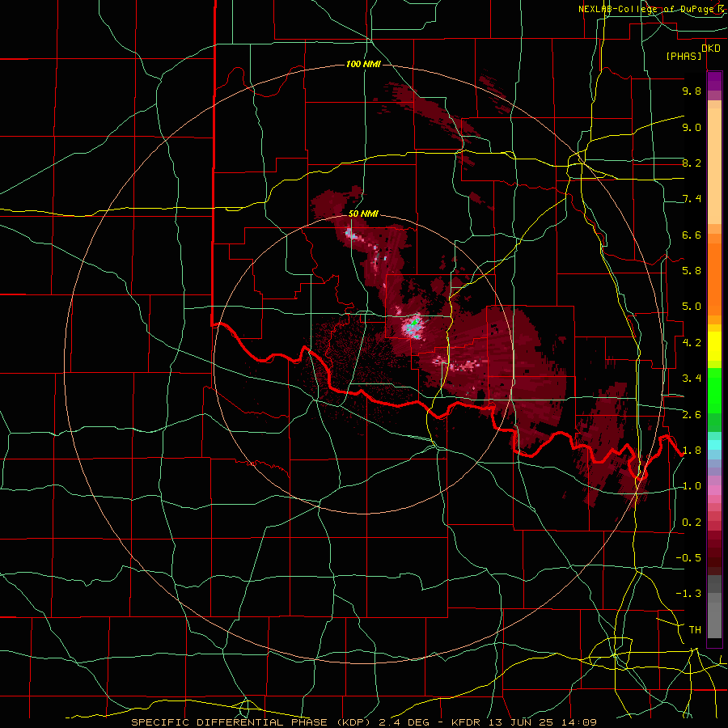
Task: Click the 9.0 legend value
Action: (x=692, y=127)
